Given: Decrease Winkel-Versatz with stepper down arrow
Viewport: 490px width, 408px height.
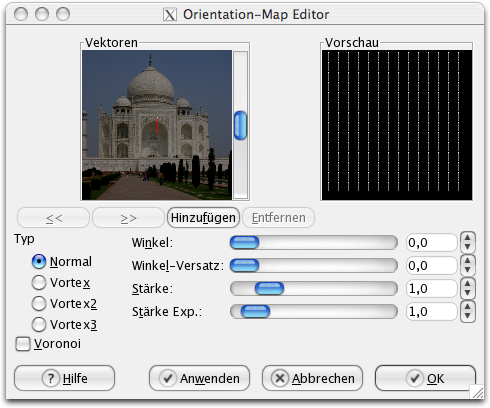Looking at the screenshot, I should point(468,270).
